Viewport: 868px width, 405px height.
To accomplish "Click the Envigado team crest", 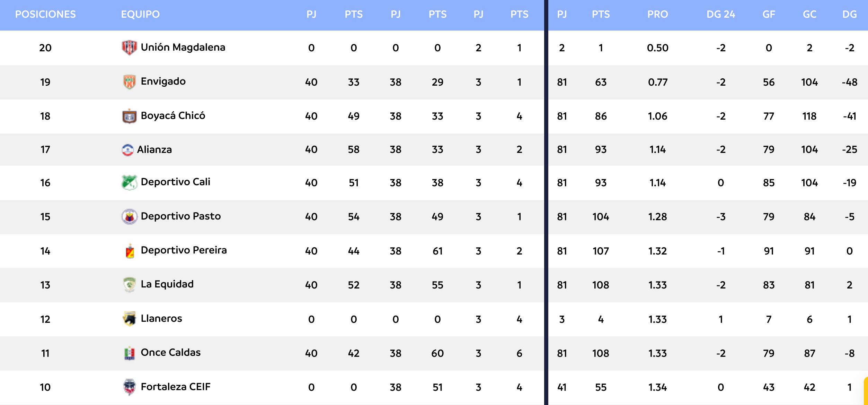I will coord(129,82).
